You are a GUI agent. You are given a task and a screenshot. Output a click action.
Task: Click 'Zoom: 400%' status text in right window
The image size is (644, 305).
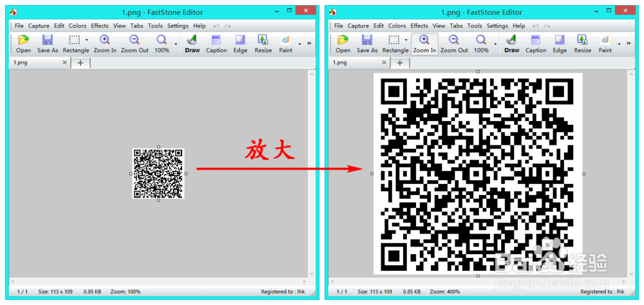point(445,292)
